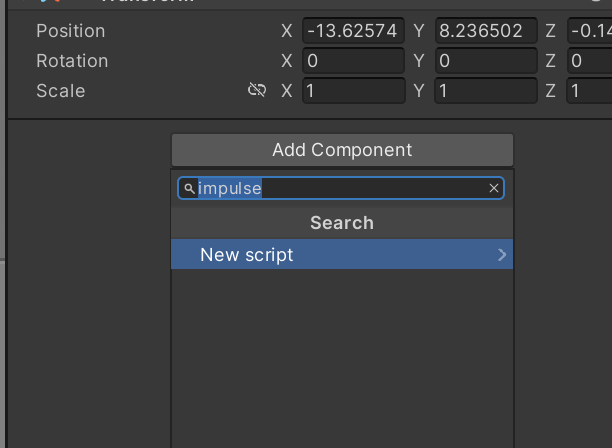
Task: Click the Position property label
Action: 70,31
